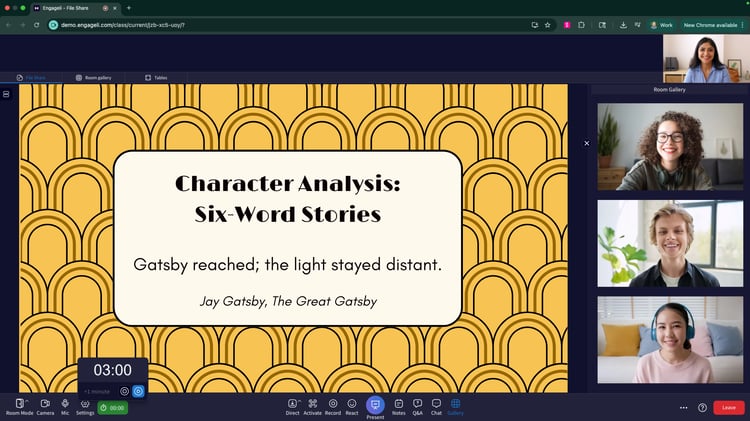Click the red Leave button
The height and width of the screenshot is (421, 750).
point(729,408)
